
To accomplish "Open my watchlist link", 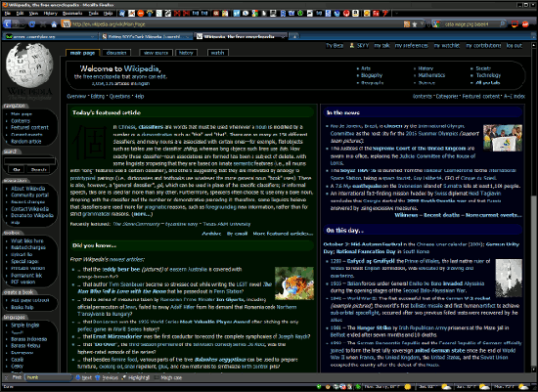I will pos(447,45).
